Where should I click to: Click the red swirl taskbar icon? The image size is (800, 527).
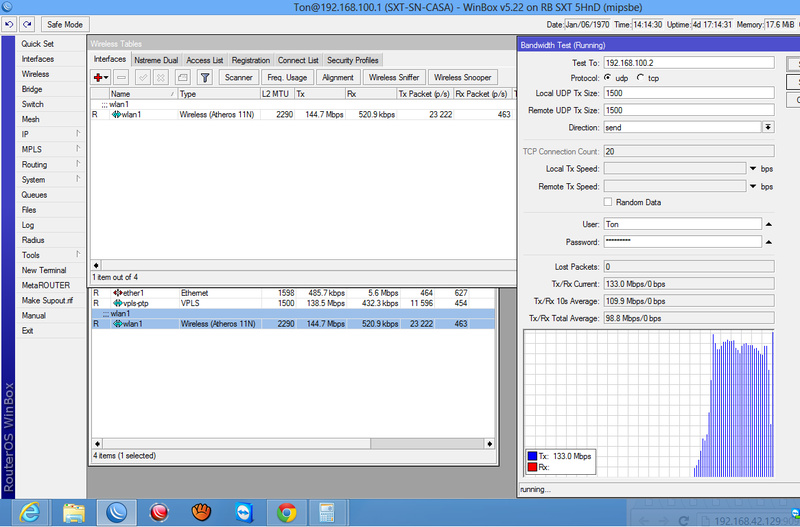coord(159,513)
